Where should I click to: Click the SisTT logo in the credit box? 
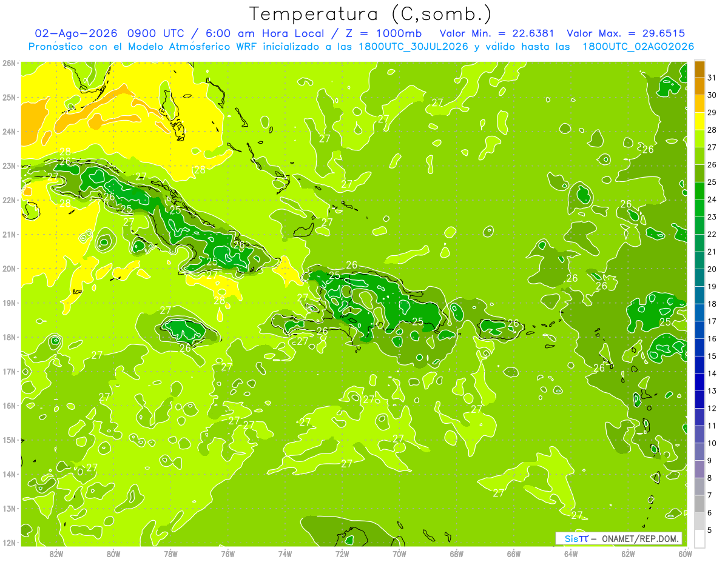(576, 538)
